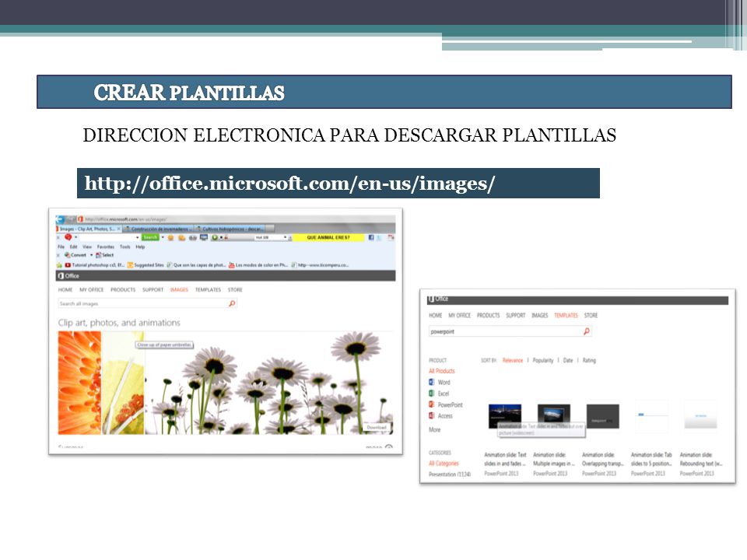The width and height of the screenshot is (747, 560).
Task: Open TEMPLATES in the images page navigation
Action: pyautogui.click(x=209, y=289)
